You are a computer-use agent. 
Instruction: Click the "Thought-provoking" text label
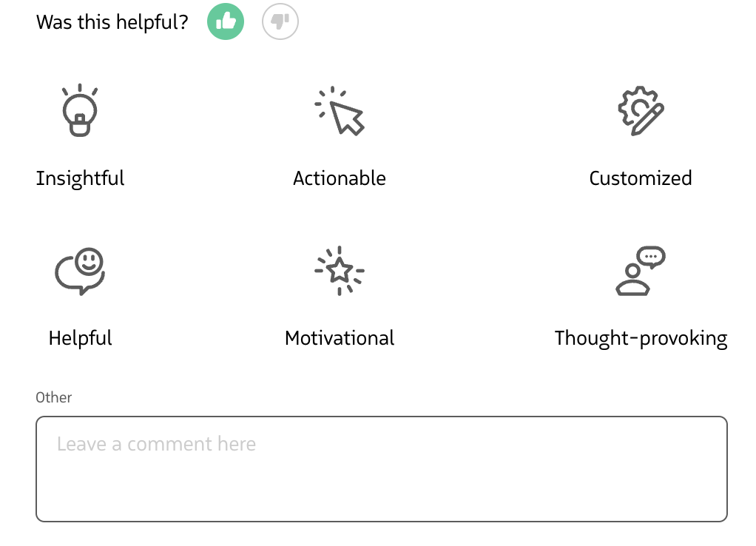pyautogui.click(x=641, y=338)
